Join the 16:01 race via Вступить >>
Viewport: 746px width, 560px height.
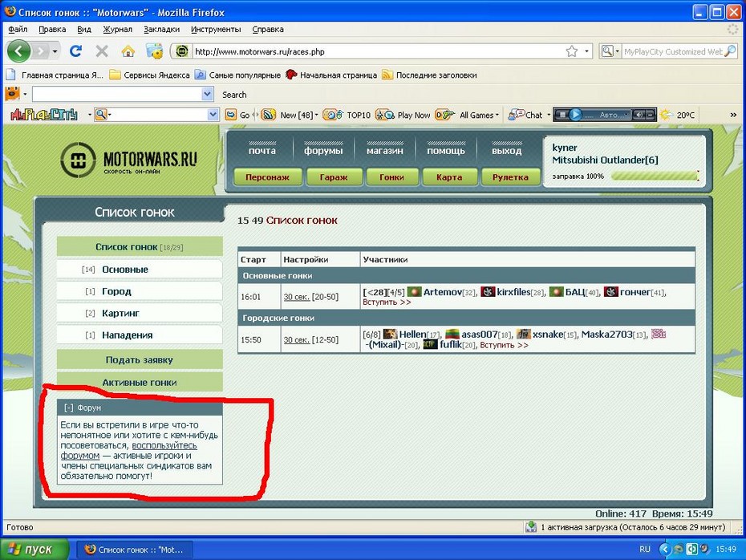387,302
